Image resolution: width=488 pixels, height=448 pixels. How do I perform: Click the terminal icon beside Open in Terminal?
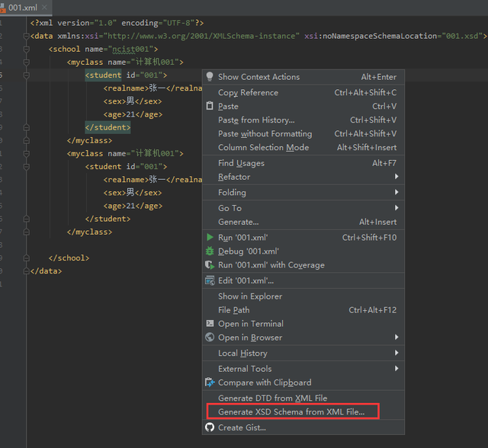point(210,323)
